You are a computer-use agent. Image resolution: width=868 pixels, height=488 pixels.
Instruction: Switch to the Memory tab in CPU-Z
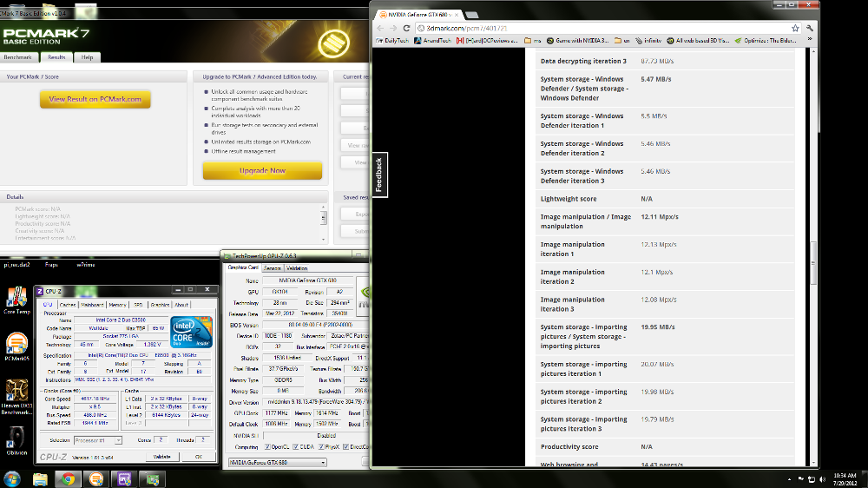(x=117, y=305)
